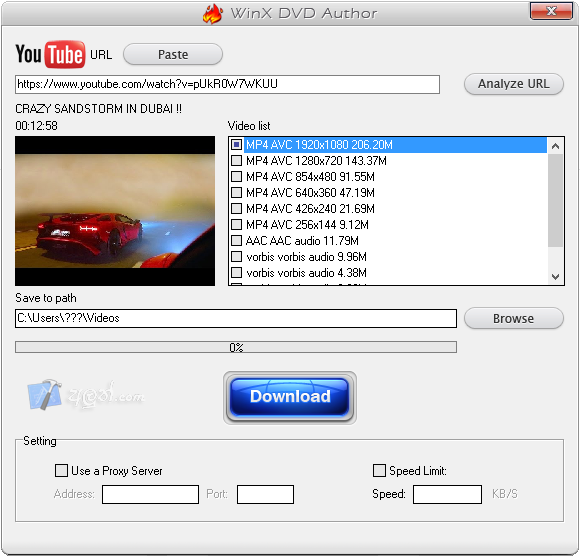
Task: Select the MP4 AVC 854x480 91.55M row
Action: pos(388,176)
